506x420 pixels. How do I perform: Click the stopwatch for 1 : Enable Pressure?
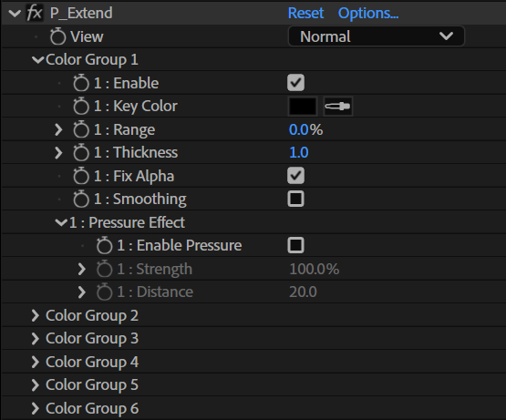pyautogui.click(x=104, y=245)
